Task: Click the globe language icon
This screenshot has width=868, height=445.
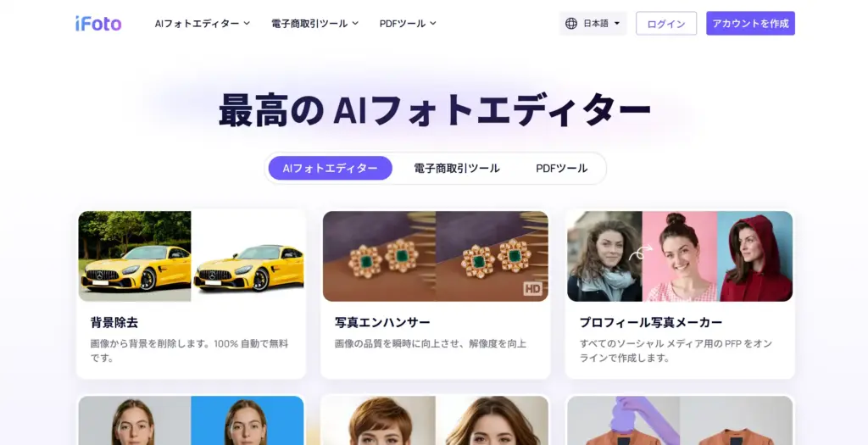Action: point(571,23)
